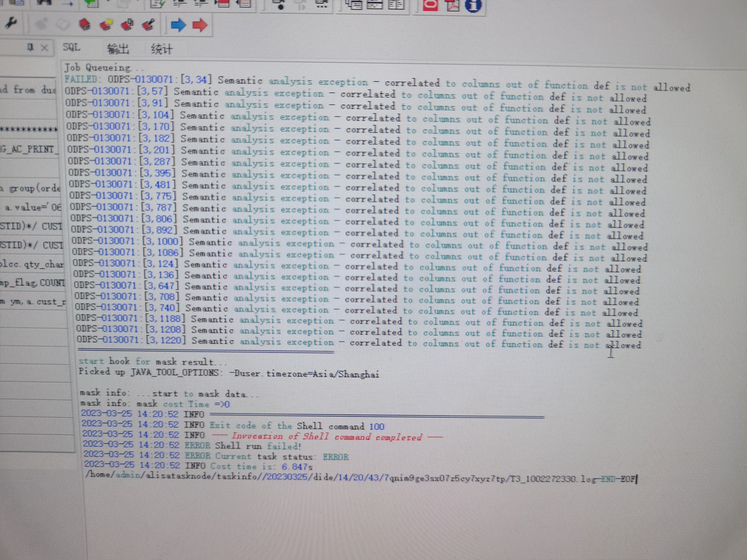
Task: Click the pin icon of left panel
Action: coord(31,47)
